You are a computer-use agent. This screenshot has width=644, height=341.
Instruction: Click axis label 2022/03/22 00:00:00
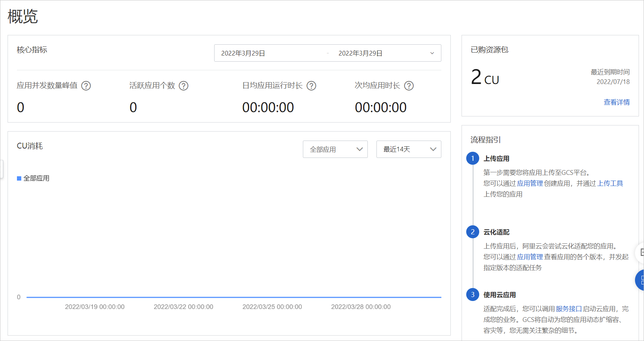tap(184, 307)
